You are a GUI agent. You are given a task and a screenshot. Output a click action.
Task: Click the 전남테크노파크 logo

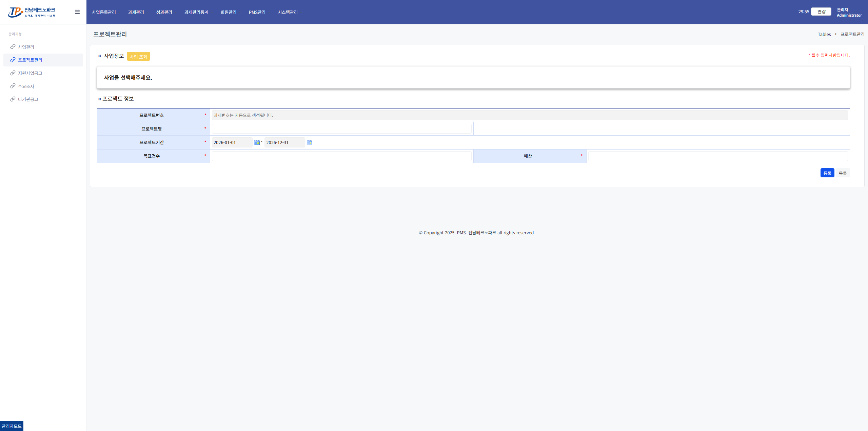pyautogui.click(x=32, y=12)
